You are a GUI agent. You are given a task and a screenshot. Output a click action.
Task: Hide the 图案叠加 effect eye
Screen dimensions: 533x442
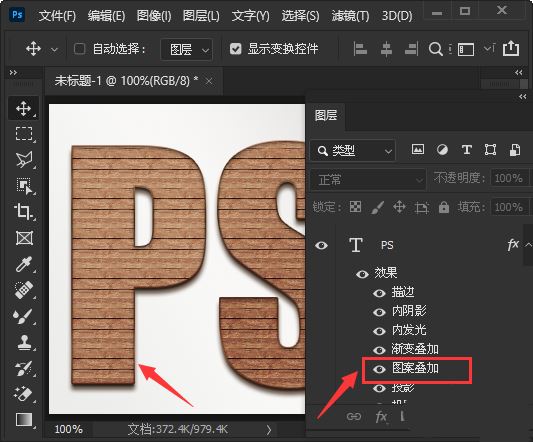[x=379, y=369]
